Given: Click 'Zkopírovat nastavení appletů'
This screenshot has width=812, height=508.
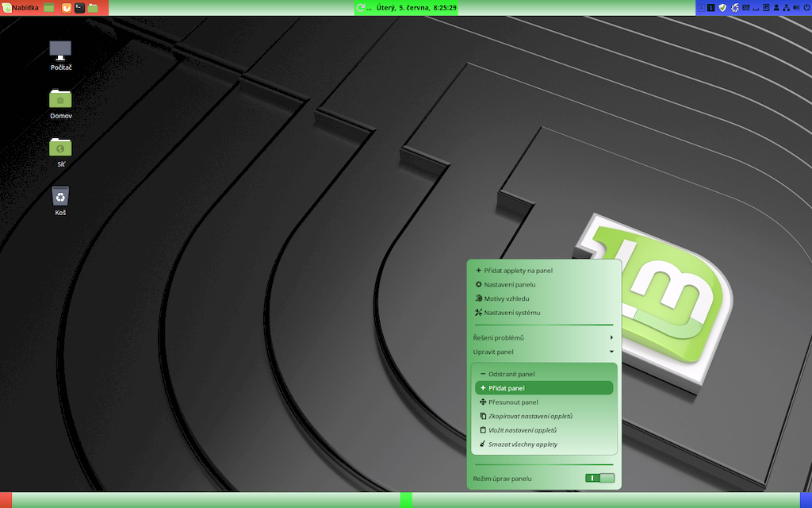Looking at the screenshot, I should tap(544, 416).
